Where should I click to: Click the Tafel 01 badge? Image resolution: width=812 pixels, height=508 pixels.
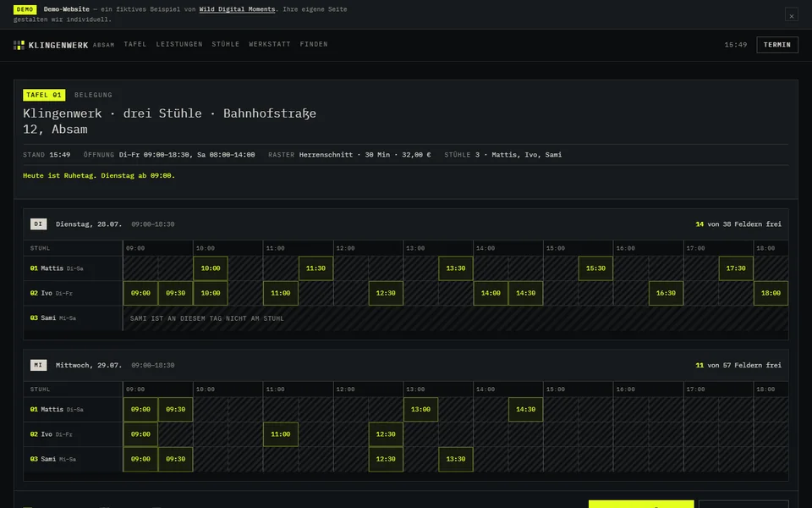pyautogui.click(x=44, y=95)
